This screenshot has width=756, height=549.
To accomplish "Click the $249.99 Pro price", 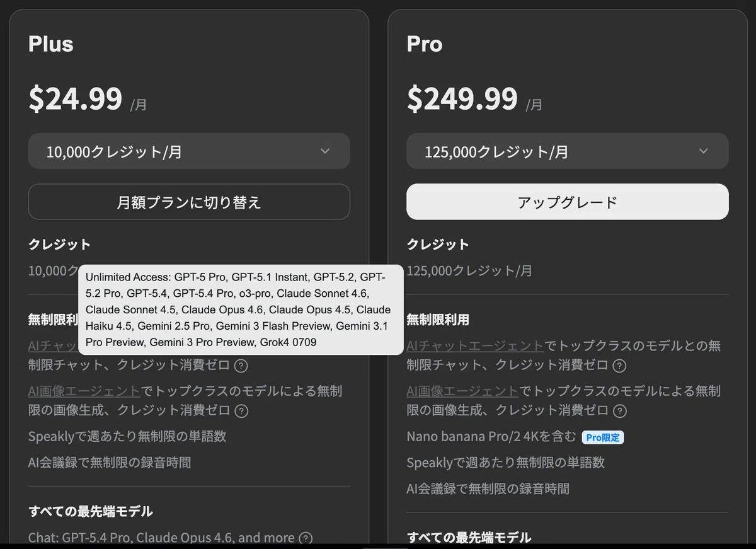I will pyautogui.click(x=462, y=98).
